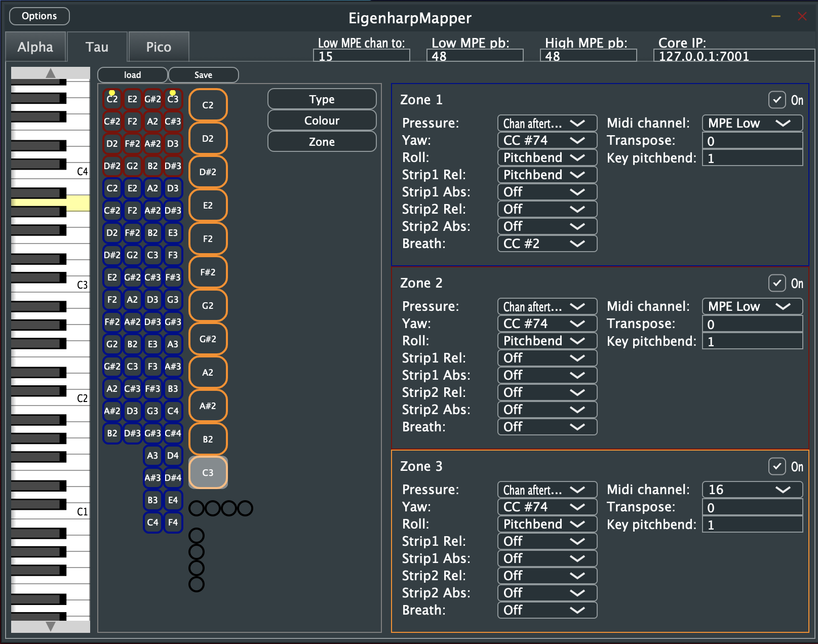Open Zone 2 Breath dropdown
This screenshot has width=818, height=644.
pyautogui.click(x=547, y=427)
